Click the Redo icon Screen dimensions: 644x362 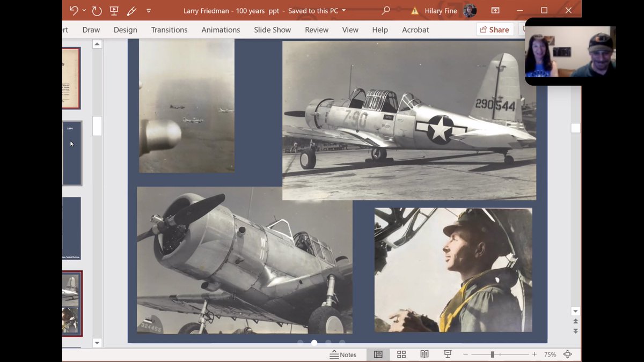tap(97, 11)
